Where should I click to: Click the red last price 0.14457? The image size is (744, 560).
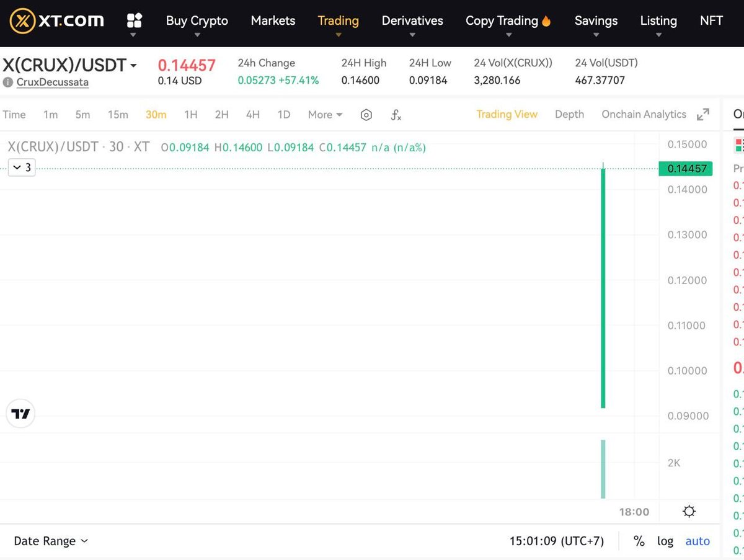point(187,65)
